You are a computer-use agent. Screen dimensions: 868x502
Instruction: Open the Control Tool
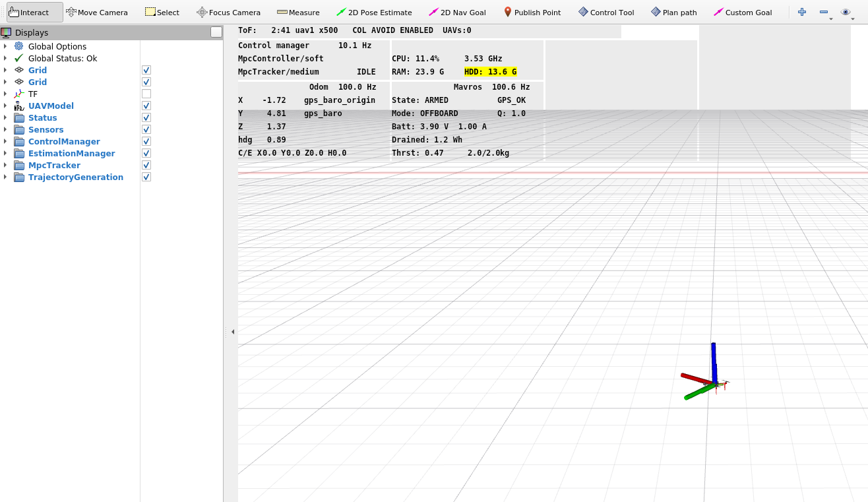click(x=606, y=12)
